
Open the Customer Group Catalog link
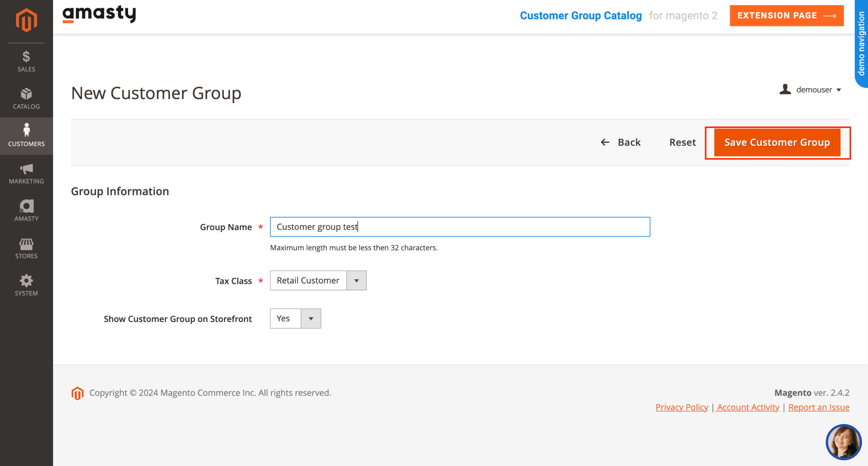581,15
